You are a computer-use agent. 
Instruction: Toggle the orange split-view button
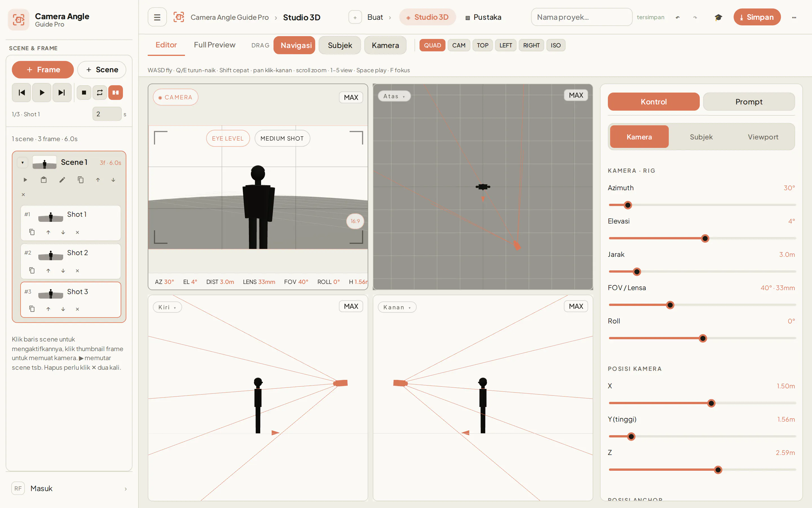[x=115, y=92]
